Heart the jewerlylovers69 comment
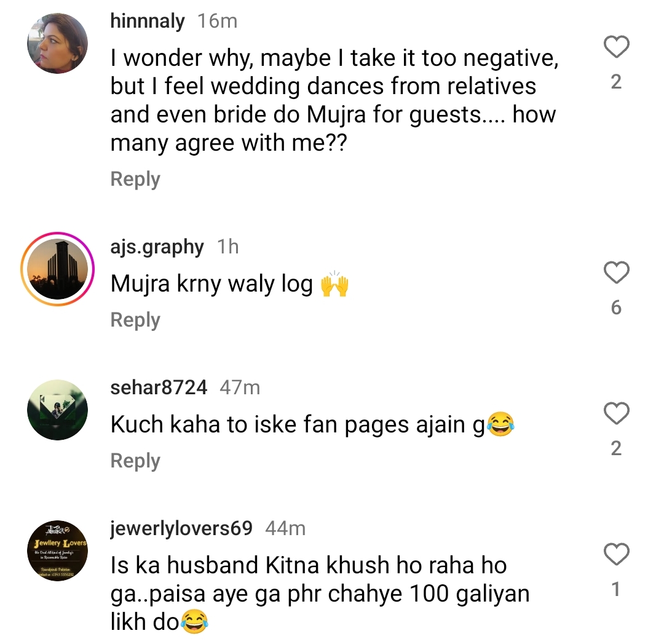Screen dimensions: 664x644 coord(616,555)
